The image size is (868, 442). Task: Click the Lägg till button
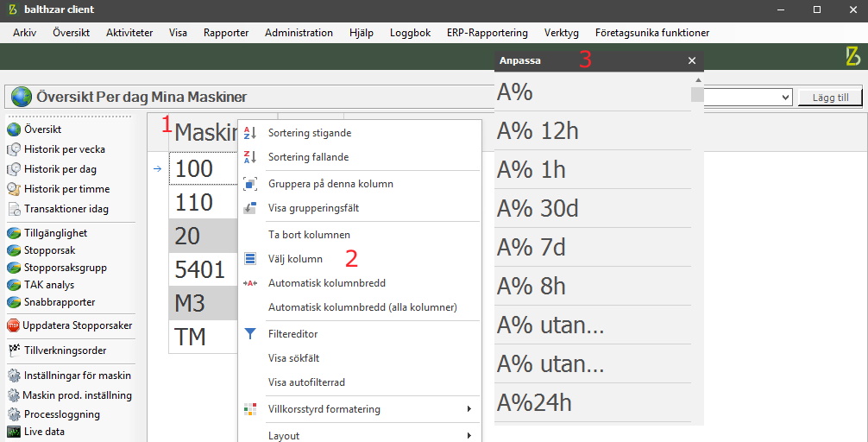(830, 98)
